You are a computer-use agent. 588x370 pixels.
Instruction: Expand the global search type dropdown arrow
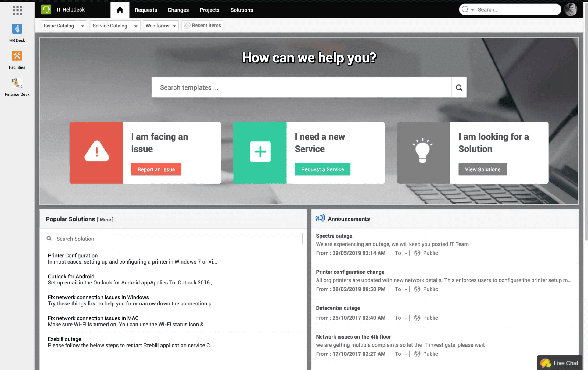472,10
